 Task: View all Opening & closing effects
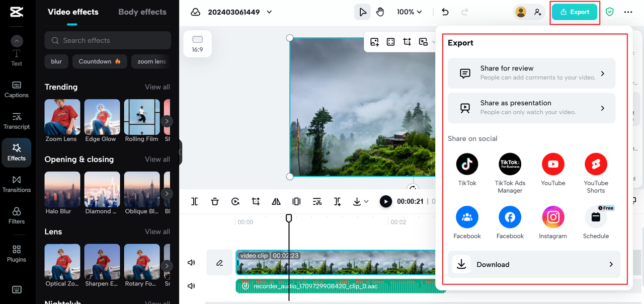[x=157, y=160]
